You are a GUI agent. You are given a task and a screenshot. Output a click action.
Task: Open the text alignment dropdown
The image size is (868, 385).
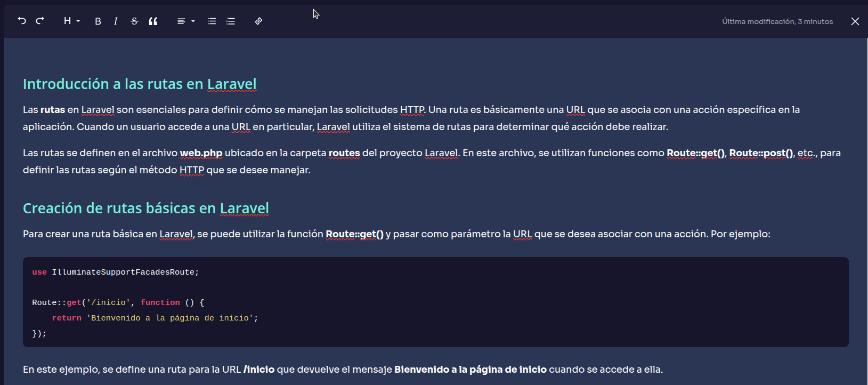tap(186, 21)
